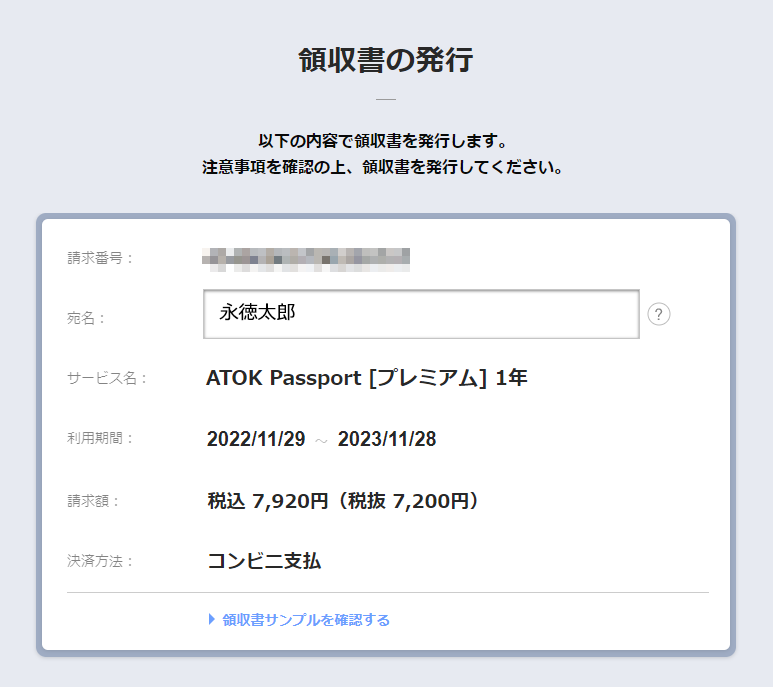This screenshot has width=773, height=687.
Task: Select the line 以下の内容で領収書を発行します。
Action: 383,141
